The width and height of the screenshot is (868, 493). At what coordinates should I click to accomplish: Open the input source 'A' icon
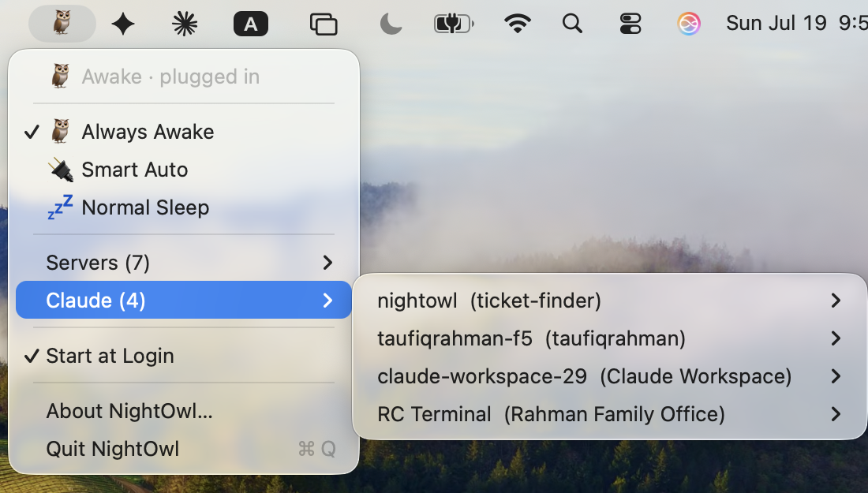[251, 24]
